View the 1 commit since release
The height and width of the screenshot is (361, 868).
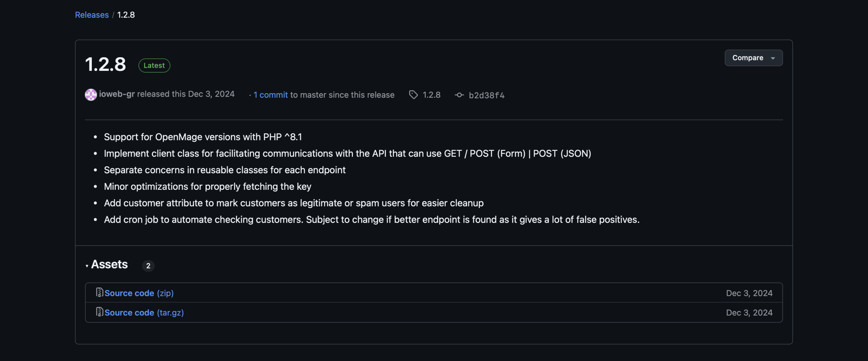tap(271, 95)
